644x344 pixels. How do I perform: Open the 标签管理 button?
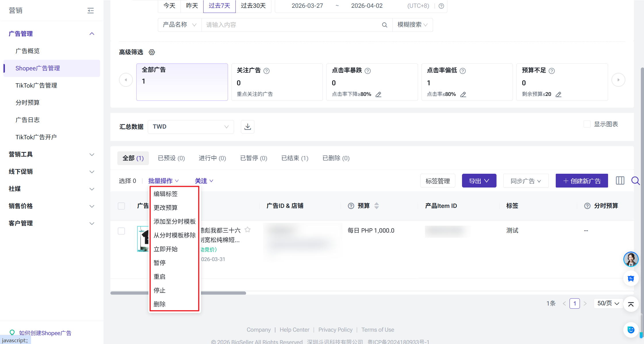(x=438, y=181)
